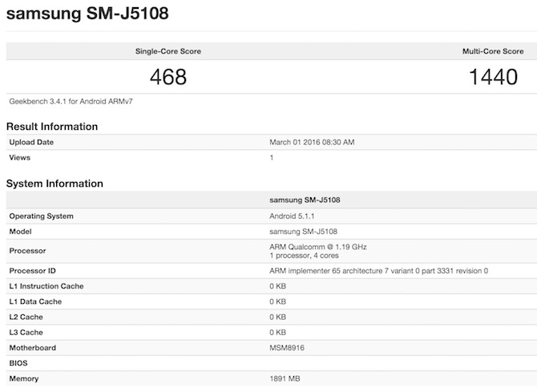Select the ARM Qualcomm @ 1.19 GHz text

(318, 246)
